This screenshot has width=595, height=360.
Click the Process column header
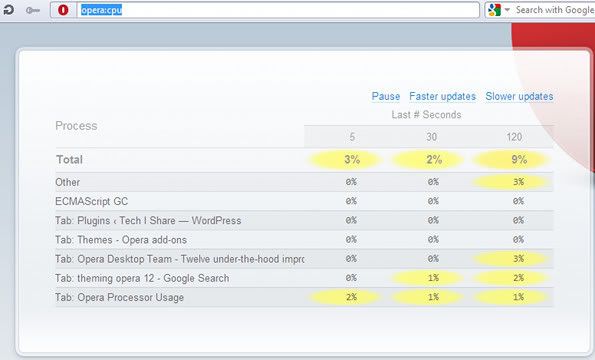76,126
